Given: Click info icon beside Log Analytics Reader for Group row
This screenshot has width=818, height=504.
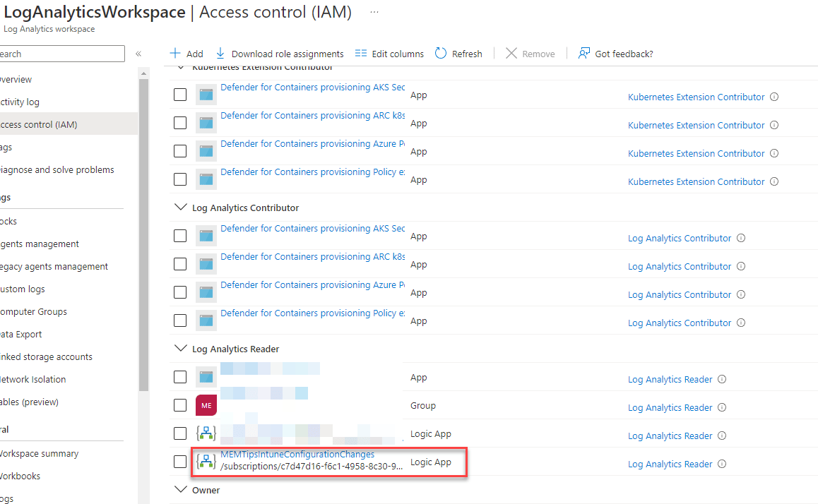Looking at the screenshot, I should 722,407.
